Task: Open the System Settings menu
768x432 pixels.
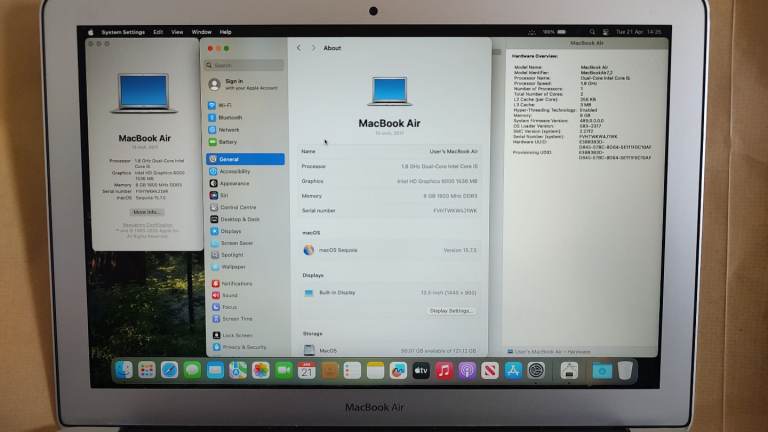Action: (x=123, y=32)
